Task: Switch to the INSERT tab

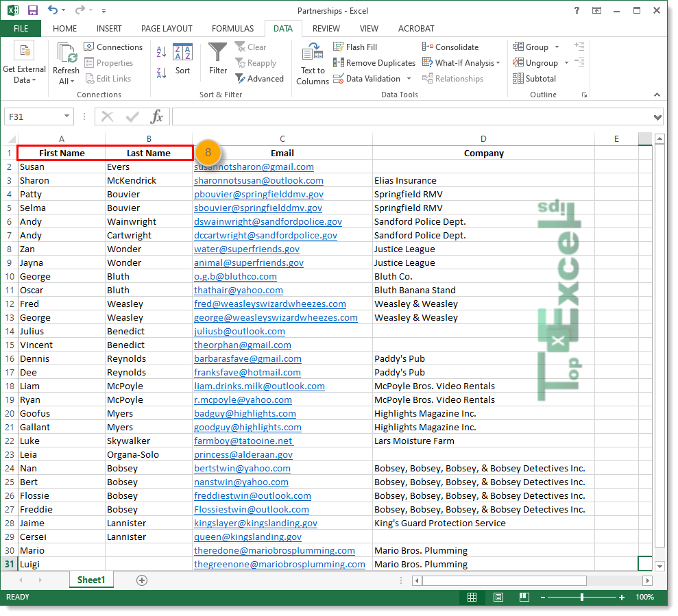Action: coord(109,29)
